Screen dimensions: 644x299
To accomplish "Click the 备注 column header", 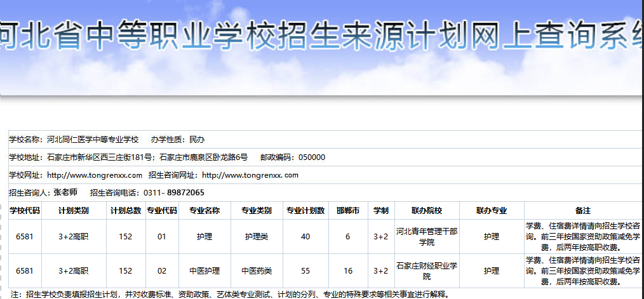I will [x=583, y=211].
